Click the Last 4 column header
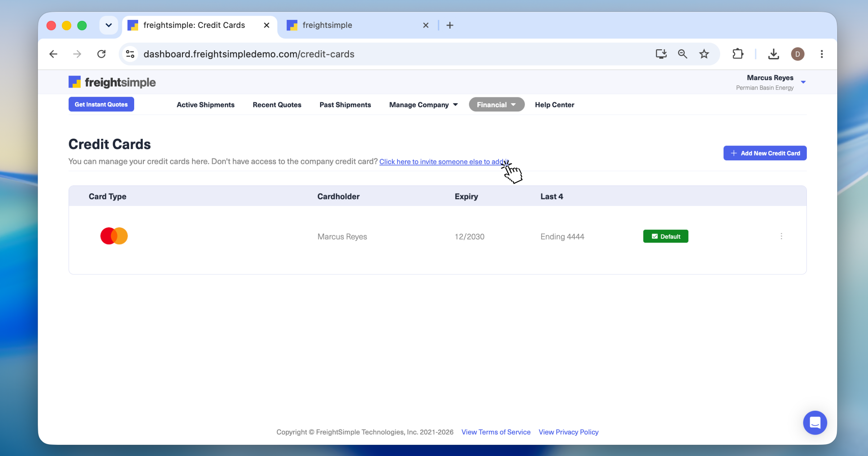868x456 pixels. (x=552, y=196)
